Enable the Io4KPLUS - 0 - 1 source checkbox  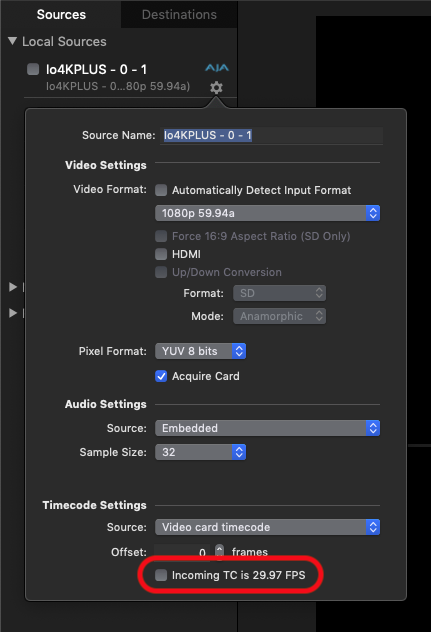pos(33,69)
